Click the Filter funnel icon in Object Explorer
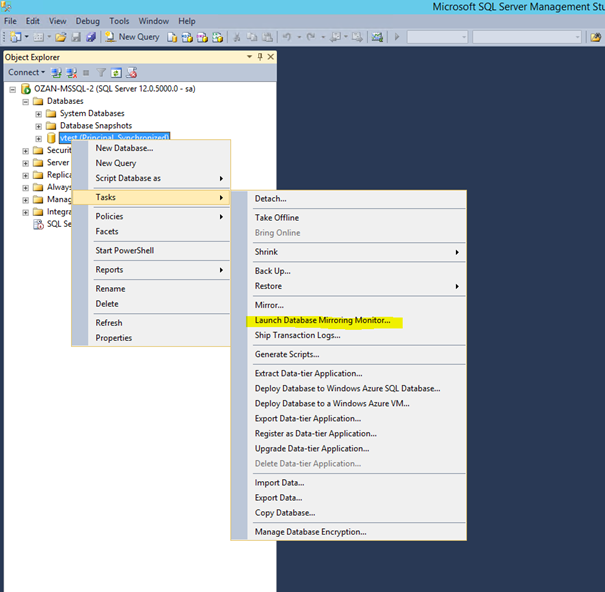Screen dimensions: 605x592 click(x=101, y=73)
